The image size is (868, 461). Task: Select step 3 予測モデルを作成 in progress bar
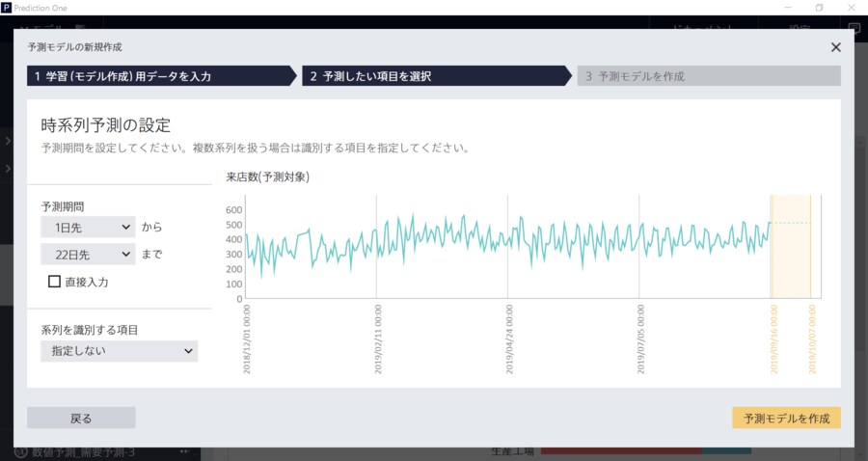pos(709,76)
